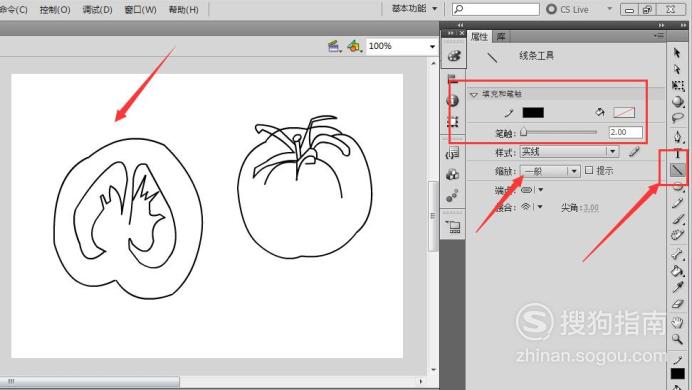
Task: Collapse the 填充和笔触 section
Action: tap(474, 94)
